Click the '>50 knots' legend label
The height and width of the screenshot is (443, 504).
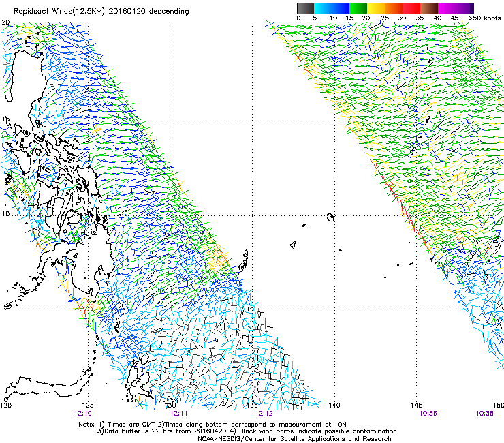point(484,18)
